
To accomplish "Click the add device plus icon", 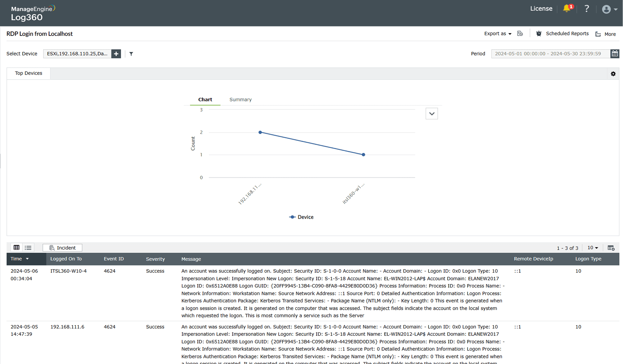I will [x=116, y=54].
